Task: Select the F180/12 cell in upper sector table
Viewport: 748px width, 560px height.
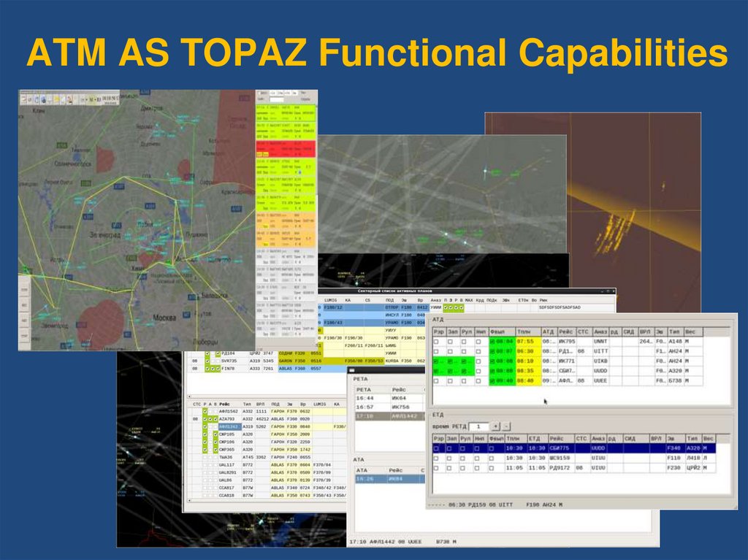Action: coord(333,307)
